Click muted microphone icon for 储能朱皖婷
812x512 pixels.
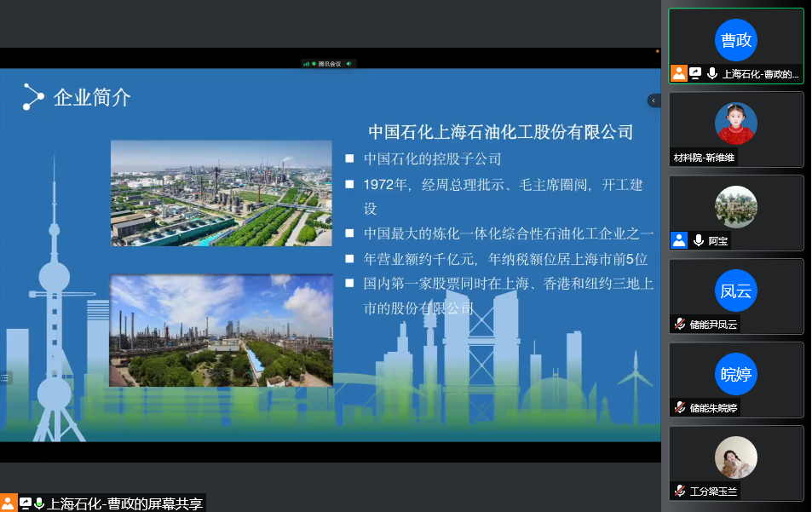pos(679,407)
